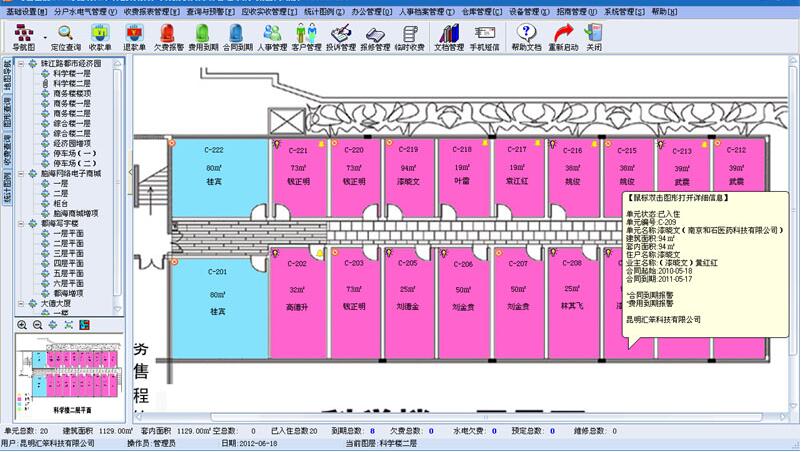Collapse the 大德大厦 tree node
This screenshot has width=805, height=452.
21,304
